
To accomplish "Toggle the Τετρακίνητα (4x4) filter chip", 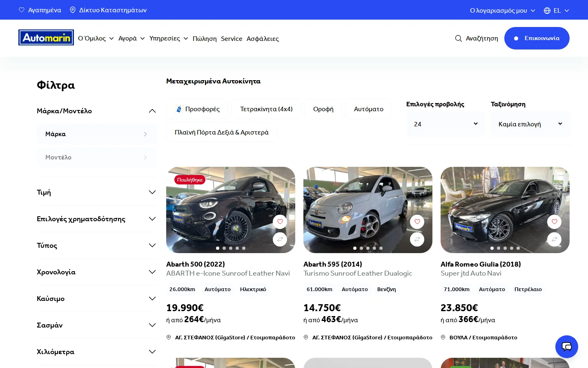I will (x=266, y=109).
